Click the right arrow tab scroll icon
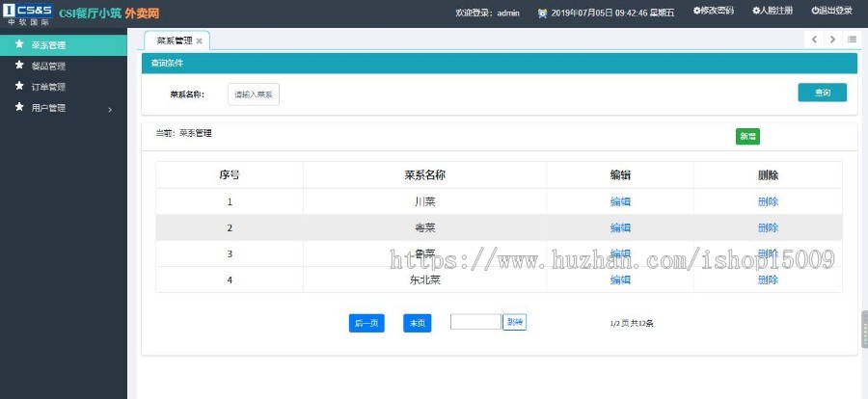This screenshot has height=399, width=868. point(833,40)
